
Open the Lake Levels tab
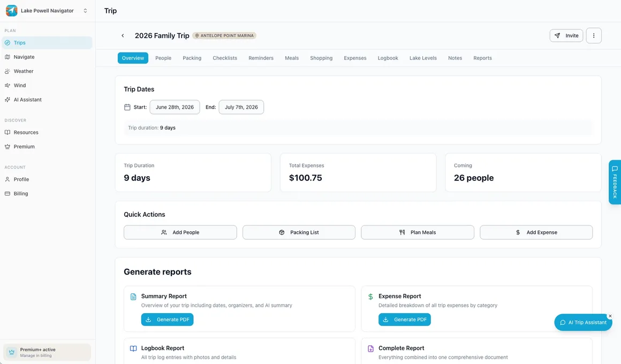tap(423, 58)
